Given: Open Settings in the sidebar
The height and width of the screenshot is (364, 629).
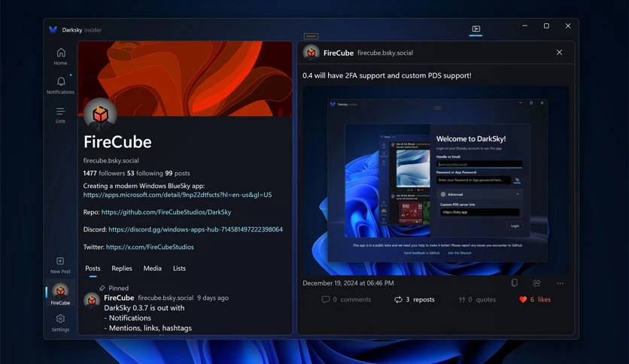Looking at the screenshot, I should 61,323.
